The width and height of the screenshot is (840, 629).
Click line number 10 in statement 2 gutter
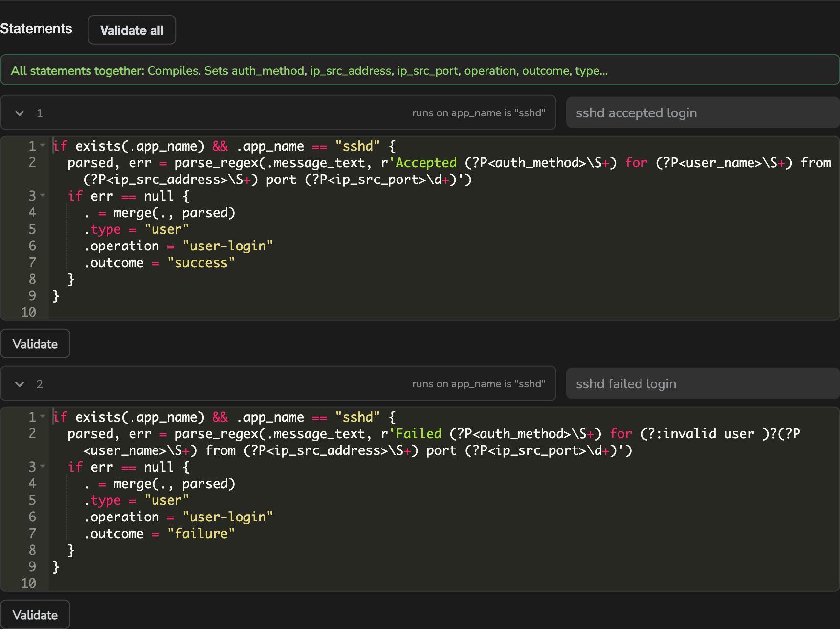coord(28,584)
